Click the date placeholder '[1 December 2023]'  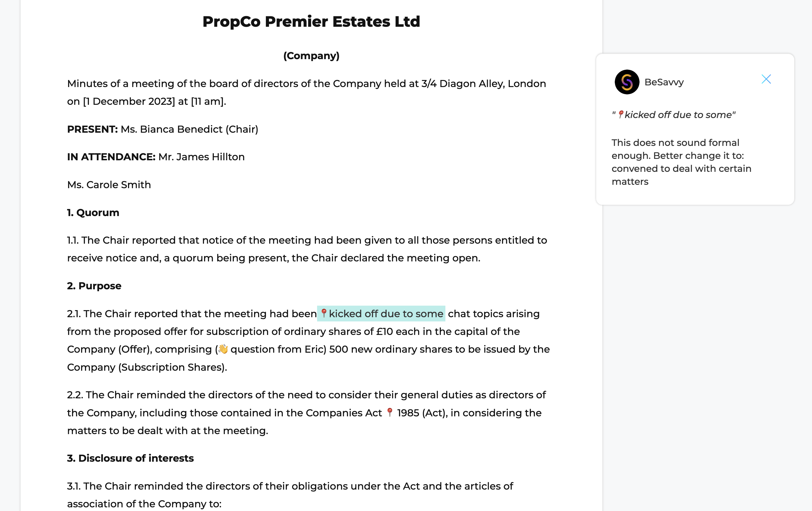coord(129,101)
